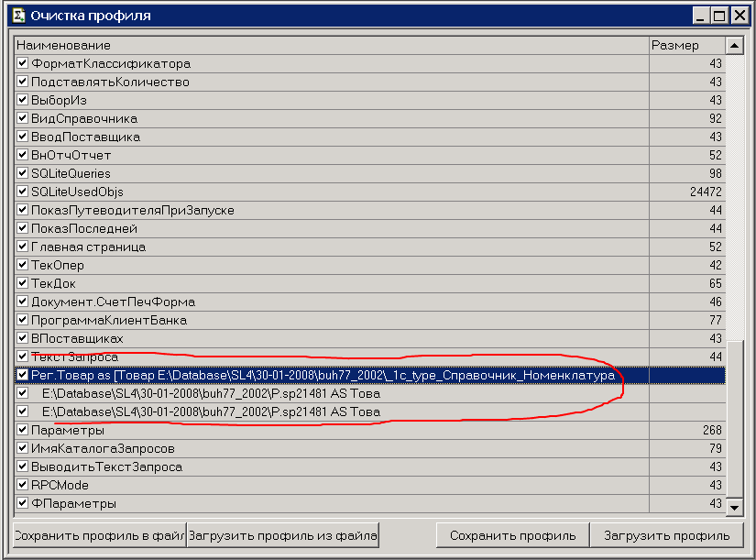Click the Сохранить профиль button
756x560 pixels.
[x=512, y=535]
